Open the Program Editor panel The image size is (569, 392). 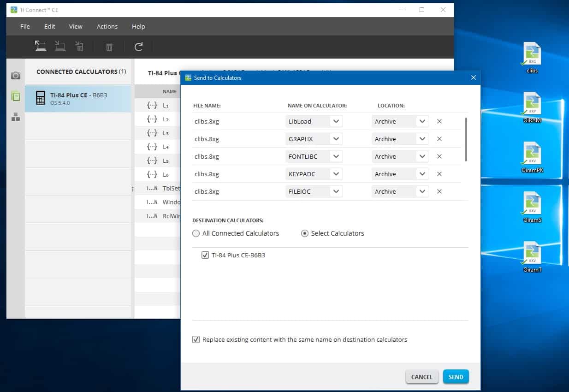pos(16,117)
